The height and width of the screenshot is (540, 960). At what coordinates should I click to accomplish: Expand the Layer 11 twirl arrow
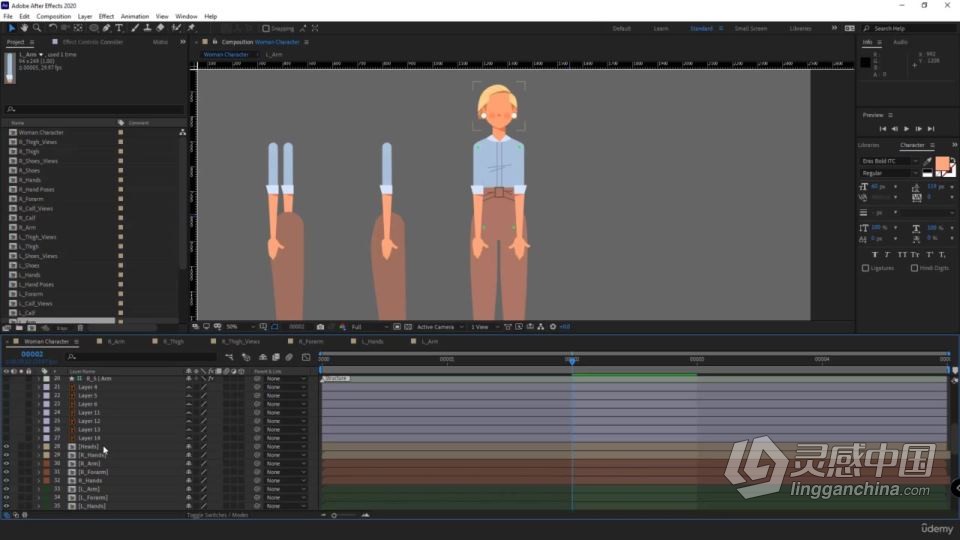pyautogui.click(x=39, y=413)
